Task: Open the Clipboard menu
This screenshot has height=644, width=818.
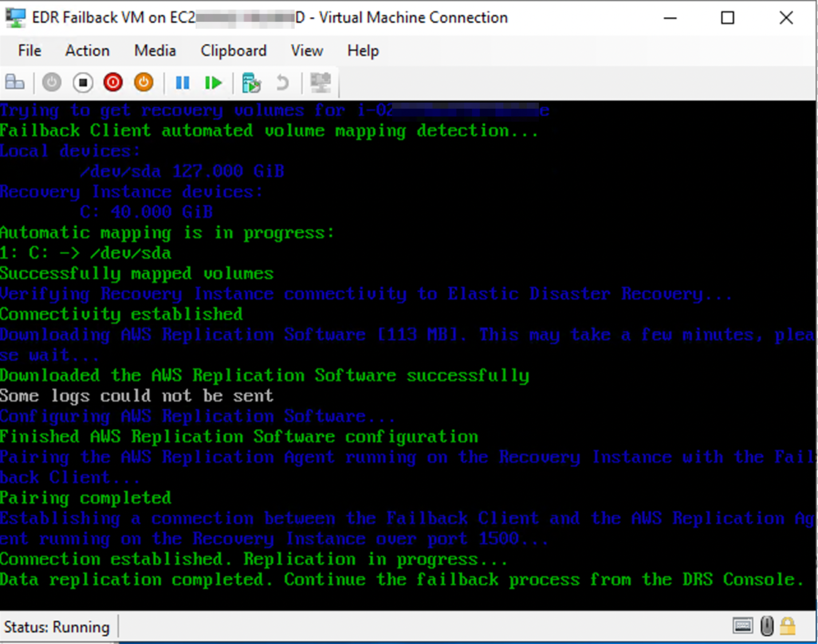Action: pos(233,50)
